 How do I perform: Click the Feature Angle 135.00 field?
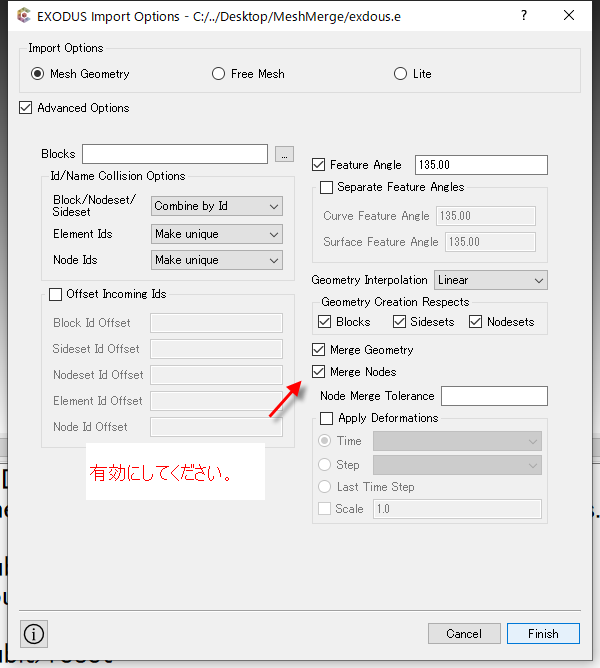[x=482, y=165]
